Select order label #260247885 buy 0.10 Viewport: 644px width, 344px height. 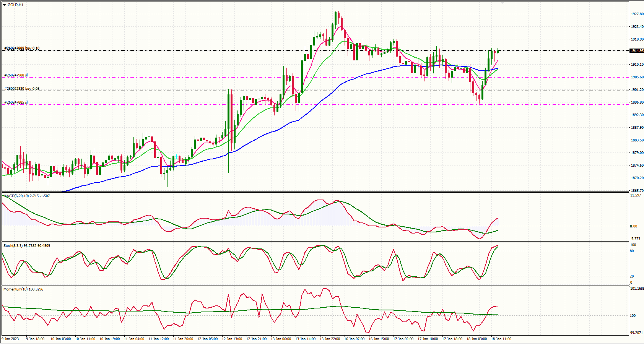22,49
